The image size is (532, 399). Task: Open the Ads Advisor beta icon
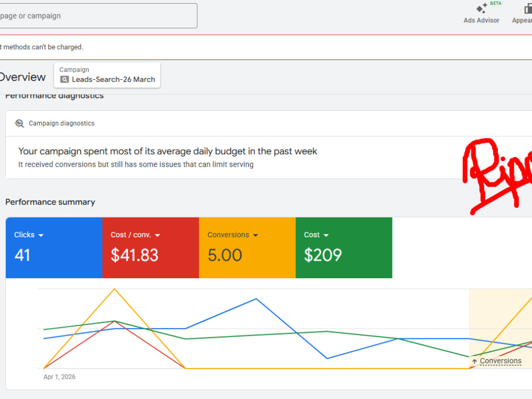pyautogui.click(x=481, y=8)
